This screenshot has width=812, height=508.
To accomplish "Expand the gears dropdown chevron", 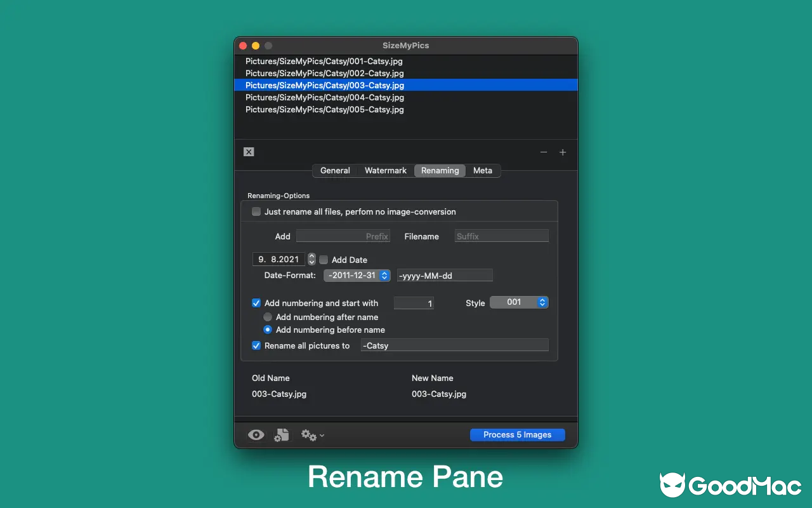I will click(321, 436).
